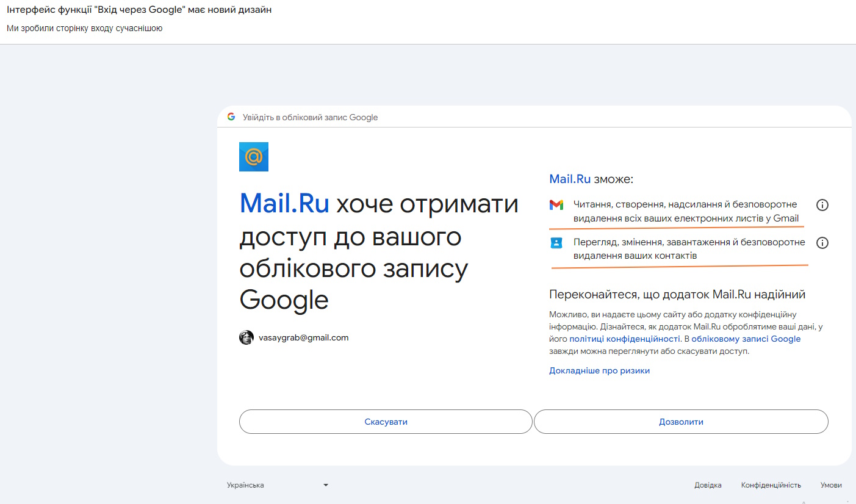Click the Contacts icon beside the contacts permission
Viewport: 856px width, 504px height.
556,243
